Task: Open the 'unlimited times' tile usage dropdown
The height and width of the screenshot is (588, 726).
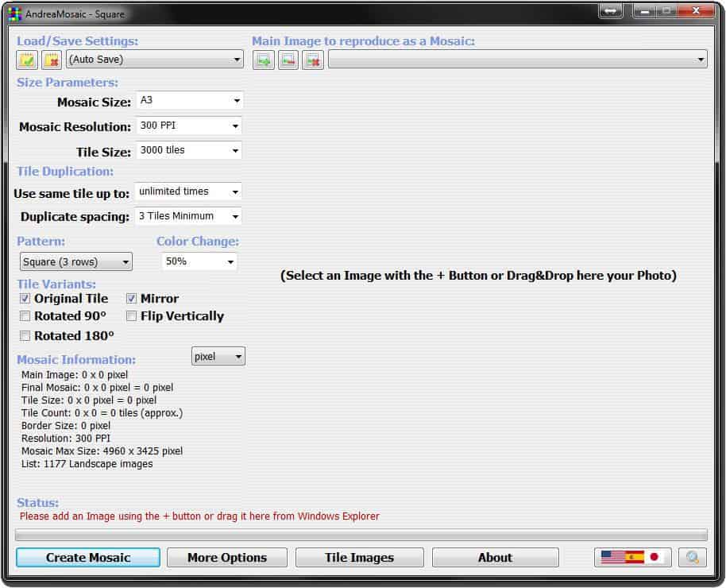Action: [188, 191]
